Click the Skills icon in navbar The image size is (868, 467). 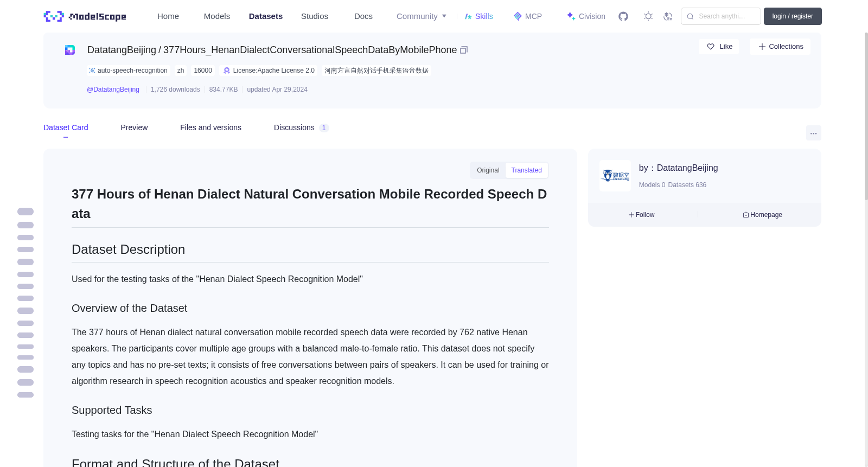pyautogui.click(x=468, y=16)
